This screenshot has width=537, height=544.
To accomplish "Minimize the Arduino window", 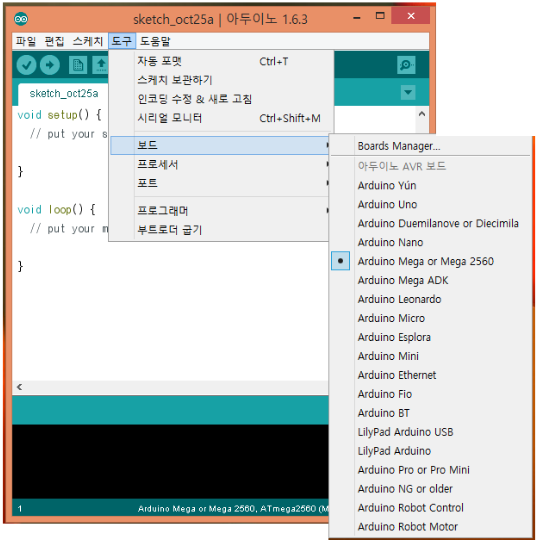I will point(357,17).
